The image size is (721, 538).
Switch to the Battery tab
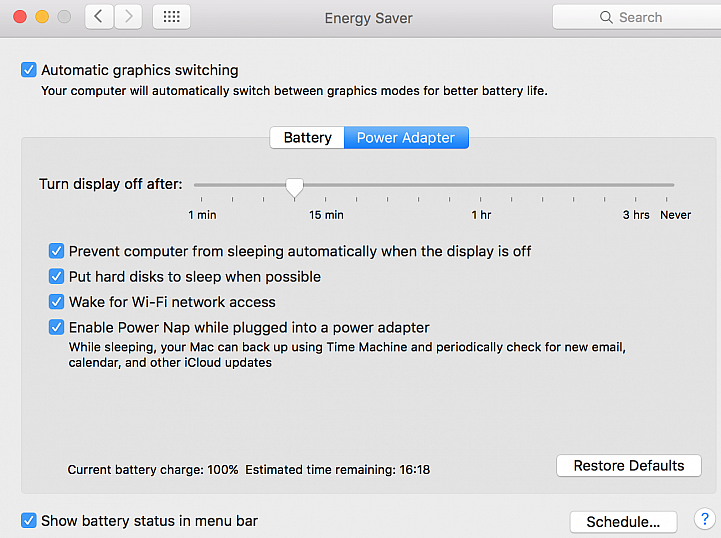(x=307, y=137)
